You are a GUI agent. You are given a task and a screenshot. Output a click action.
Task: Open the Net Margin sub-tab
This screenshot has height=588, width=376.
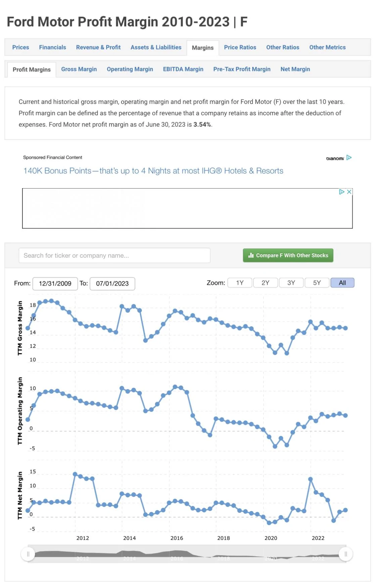295,69
